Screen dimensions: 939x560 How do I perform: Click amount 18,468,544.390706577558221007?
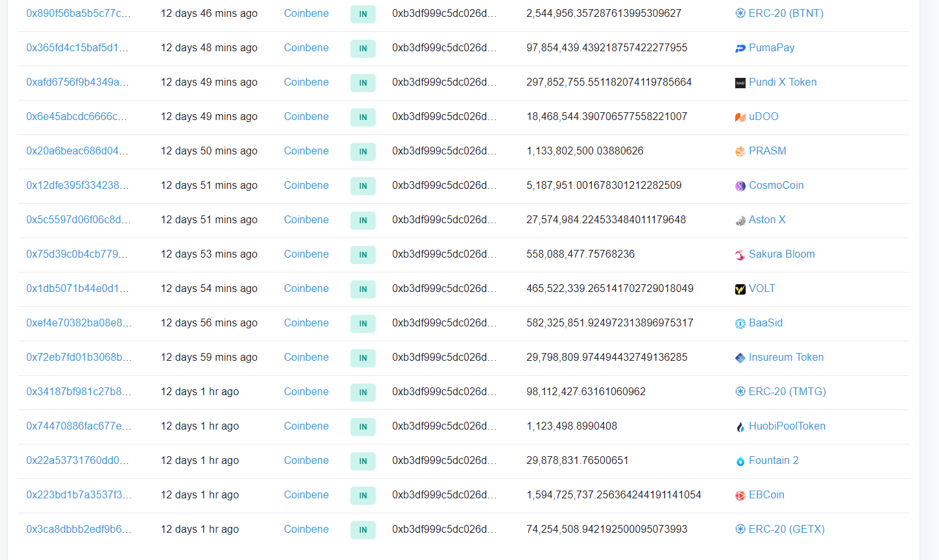(607, 116)
